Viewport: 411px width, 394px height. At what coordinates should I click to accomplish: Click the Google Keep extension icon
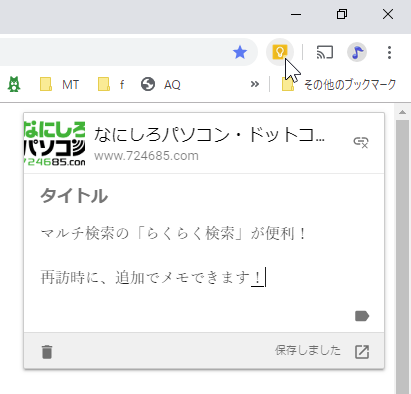280,52
